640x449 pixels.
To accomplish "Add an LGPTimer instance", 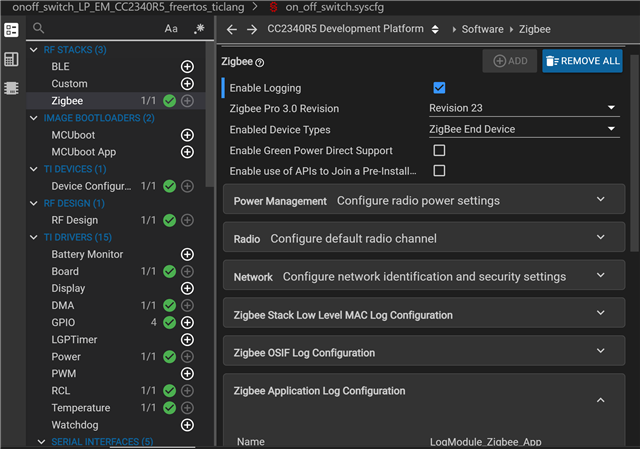I will tap(187, 340).
